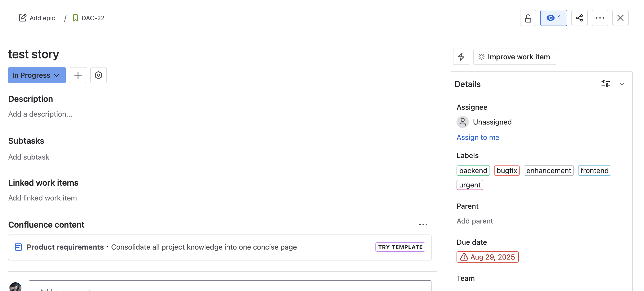Click Add linked work item
This screenshot has height=291, width=644.
pos(42,198)
